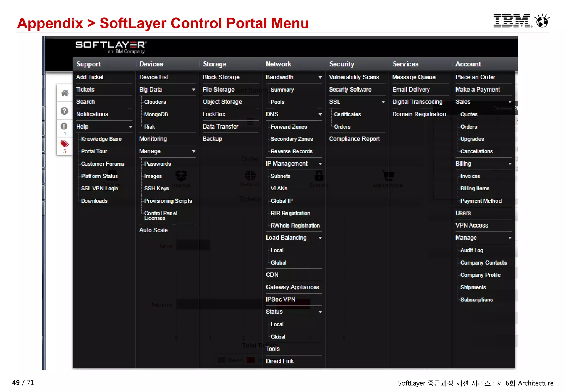Click Make a Payment

click(x=478, y=90)
